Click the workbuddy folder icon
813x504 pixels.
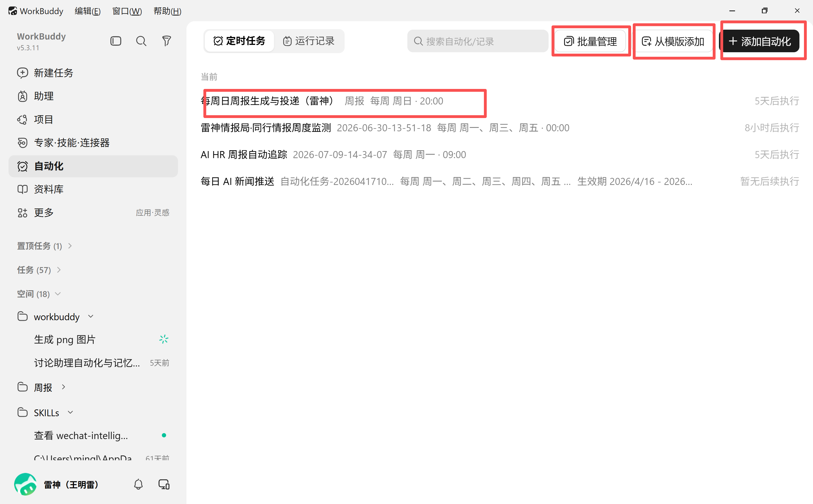[22, 316]
